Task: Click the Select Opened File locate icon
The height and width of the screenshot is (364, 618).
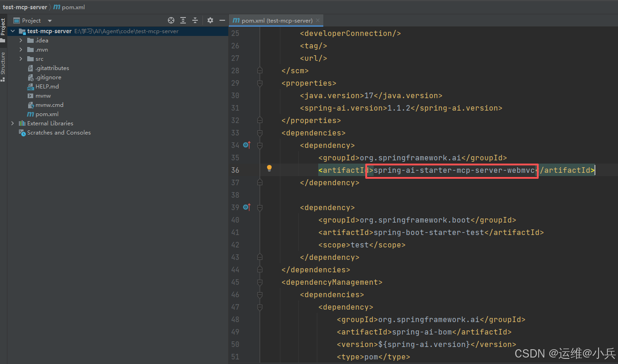Action: [171, 20]
